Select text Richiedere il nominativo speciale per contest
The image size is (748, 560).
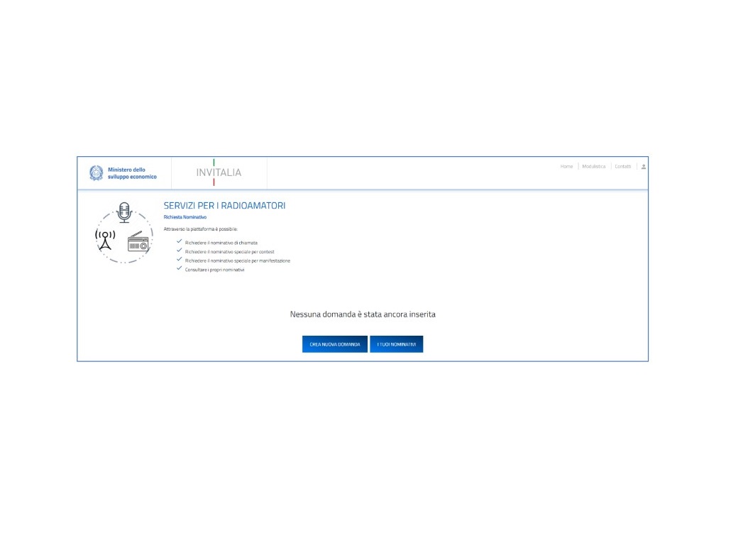coord(229,252)
